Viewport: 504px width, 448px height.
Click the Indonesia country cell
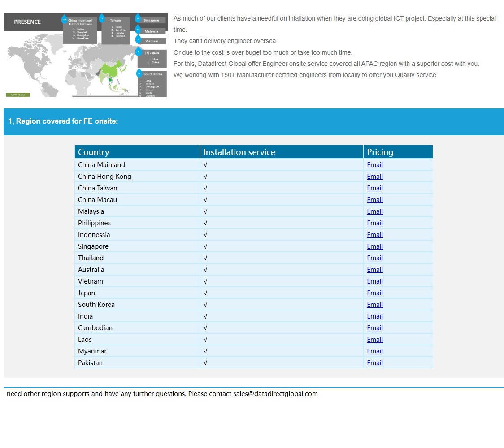pyautogui.click(x=137, y=234)
